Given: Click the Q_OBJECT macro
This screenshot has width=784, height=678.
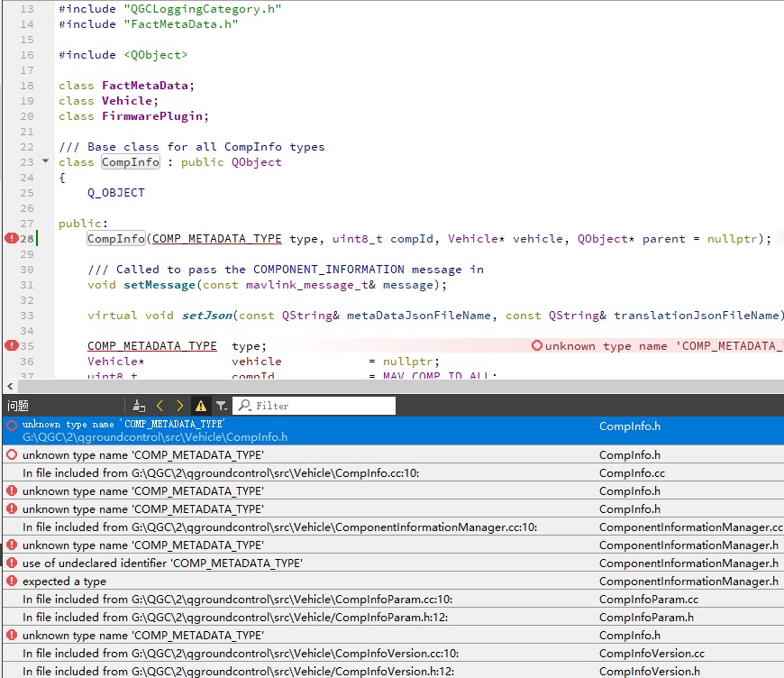Looking at the screenshot, I should 116,193.
